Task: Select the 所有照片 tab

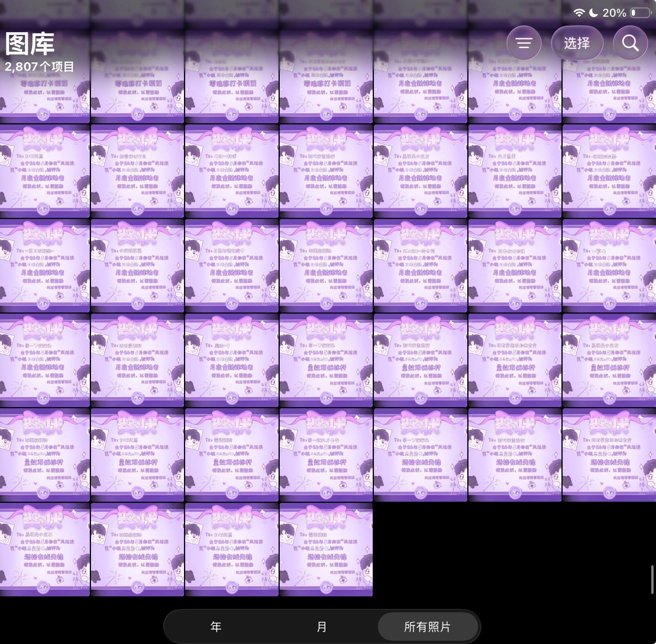Action: 428,627
